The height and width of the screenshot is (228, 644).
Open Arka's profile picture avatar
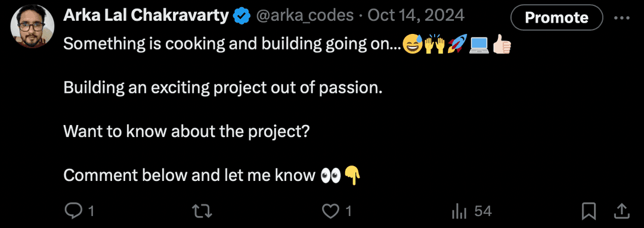32,27
